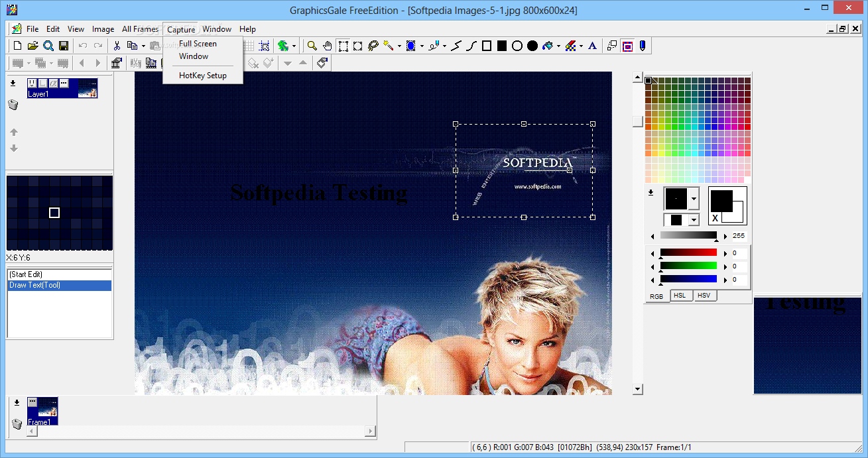Click the trash icon in the frame panel
Screen dimensions: 868x458
pos(17,423)
